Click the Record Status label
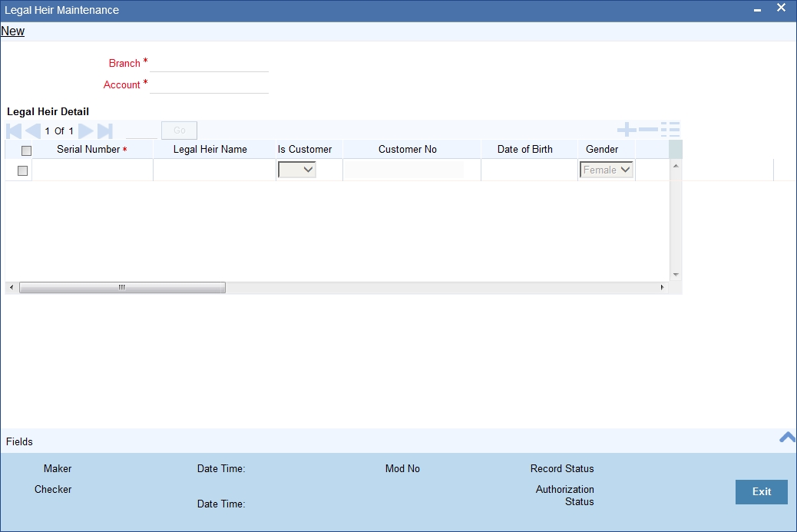Viewport: 797px width, 532px height. pos(562,468)
